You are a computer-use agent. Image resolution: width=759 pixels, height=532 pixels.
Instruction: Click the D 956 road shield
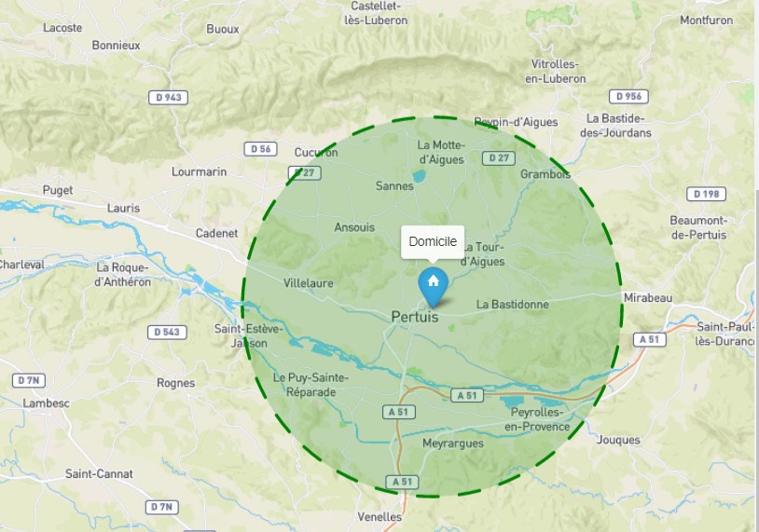click(x=628, y=96)
